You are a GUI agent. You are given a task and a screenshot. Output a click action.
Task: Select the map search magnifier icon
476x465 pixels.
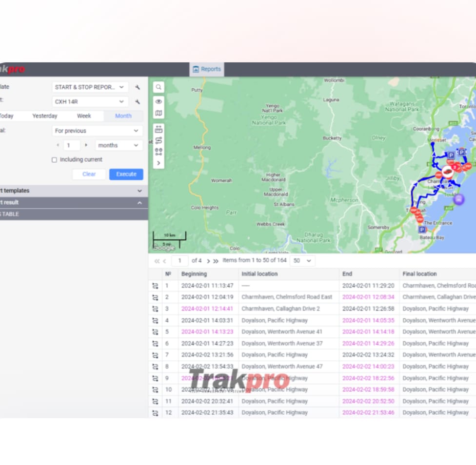pos(158,86)
